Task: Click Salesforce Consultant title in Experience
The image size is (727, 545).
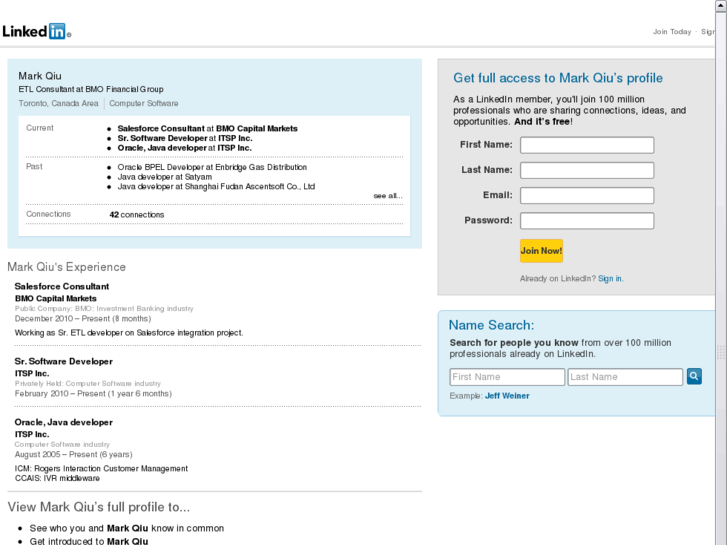Action: click(62, 286)
